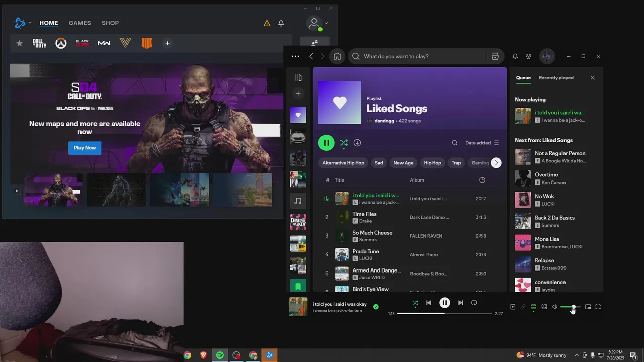This screenshot has width=644, height=362.
Task: Add game to favorites bar plus button
Action: coord(167,43)
